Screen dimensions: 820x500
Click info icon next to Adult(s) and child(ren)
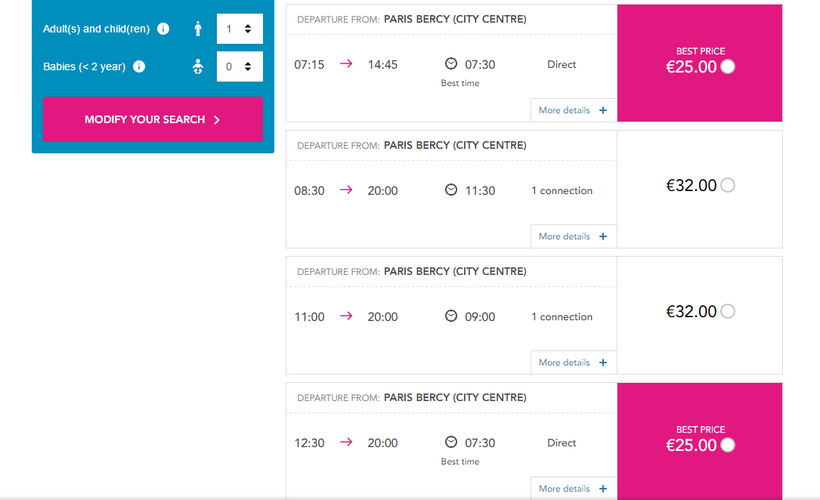[164, 29]
